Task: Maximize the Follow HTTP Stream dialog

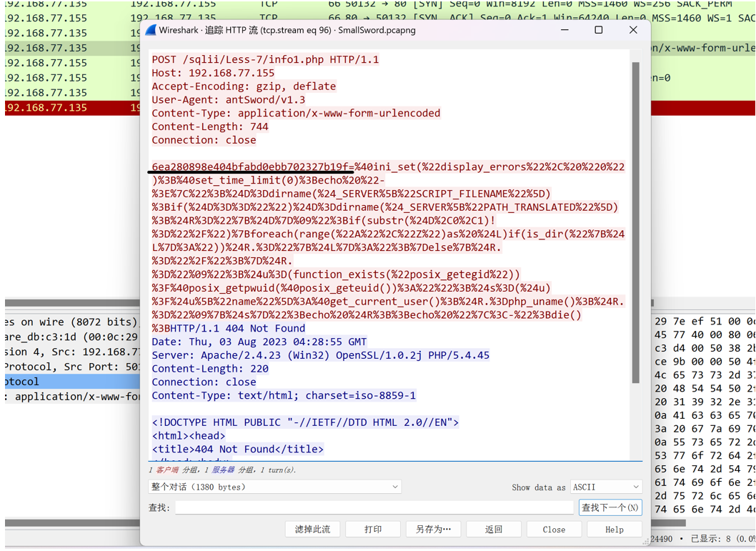Action: point(598,30)
